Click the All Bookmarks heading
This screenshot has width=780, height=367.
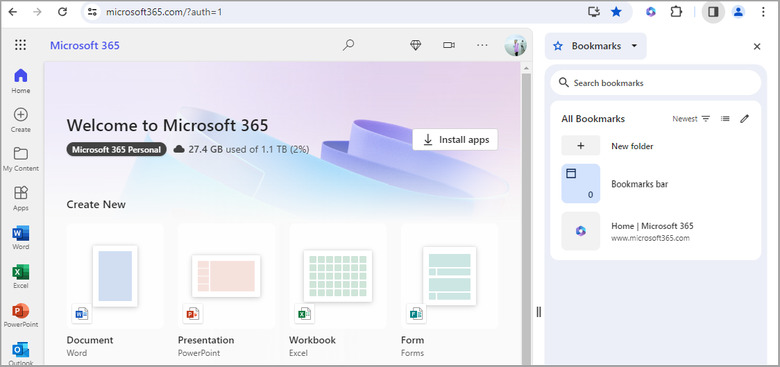pyautogui.click(x=593, y=119)
